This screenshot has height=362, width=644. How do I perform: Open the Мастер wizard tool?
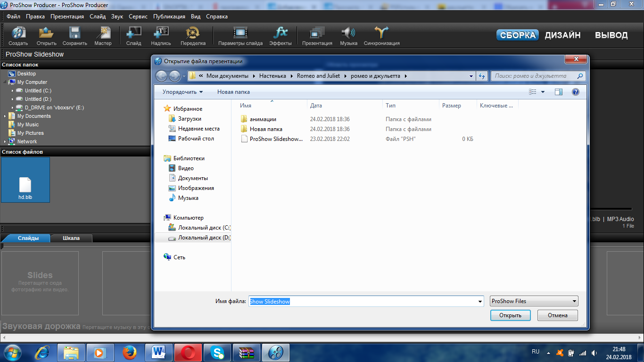103,33
